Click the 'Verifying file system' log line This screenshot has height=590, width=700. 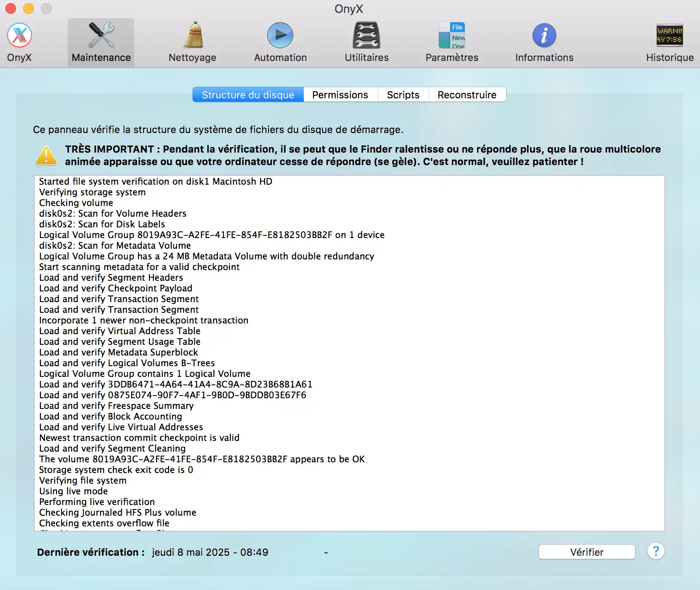coord(83,481)
